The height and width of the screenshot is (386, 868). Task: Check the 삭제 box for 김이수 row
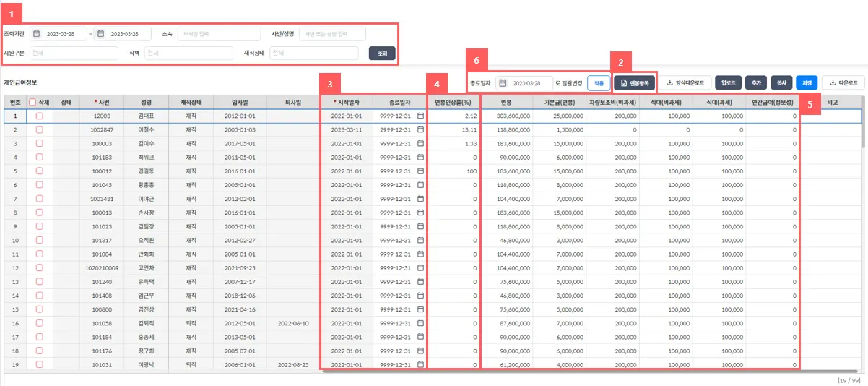(39, 143)
